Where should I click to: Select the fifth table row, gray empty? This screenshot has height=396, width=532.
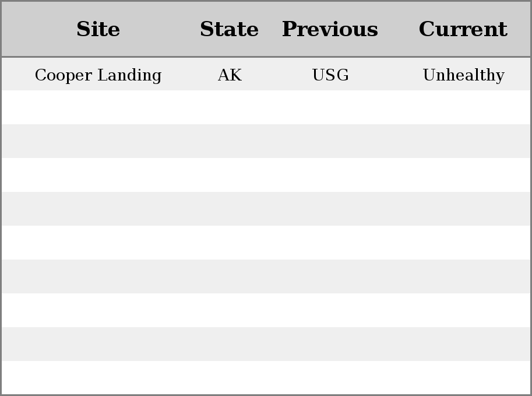[x=266, y=209]
